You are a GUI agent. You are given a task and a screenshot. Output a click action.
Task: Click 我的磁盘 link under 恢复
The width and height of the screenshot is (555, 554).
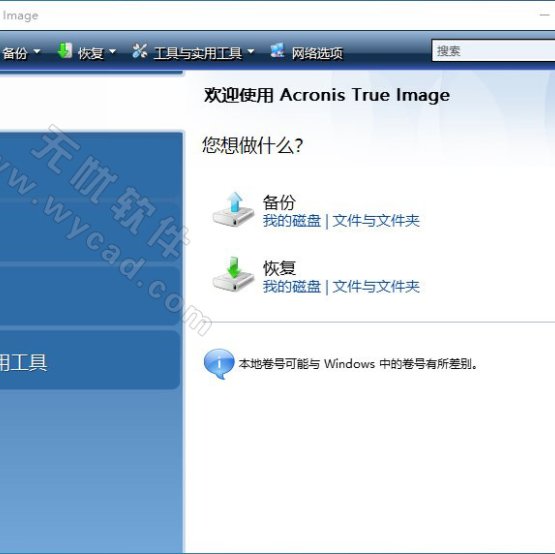tap(292, 286)
